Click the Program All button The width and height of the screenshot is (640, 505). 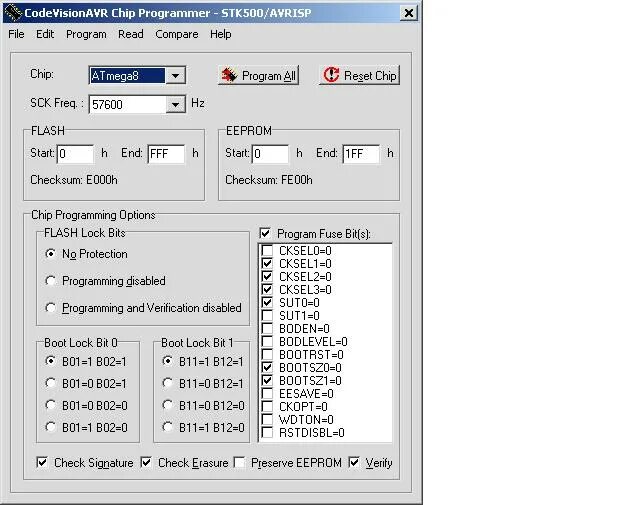tap(258, 76)
